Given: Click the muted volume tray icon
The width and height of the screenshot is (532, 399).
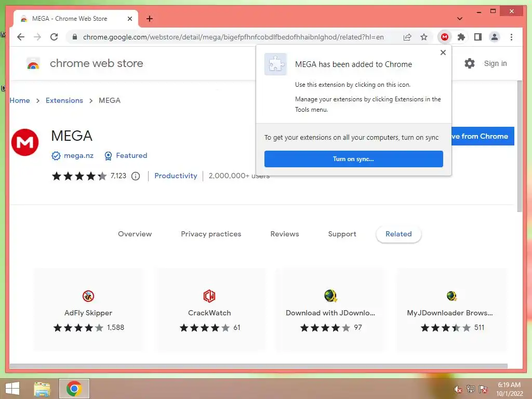Looking at the screenshot, I should point(458,389).
